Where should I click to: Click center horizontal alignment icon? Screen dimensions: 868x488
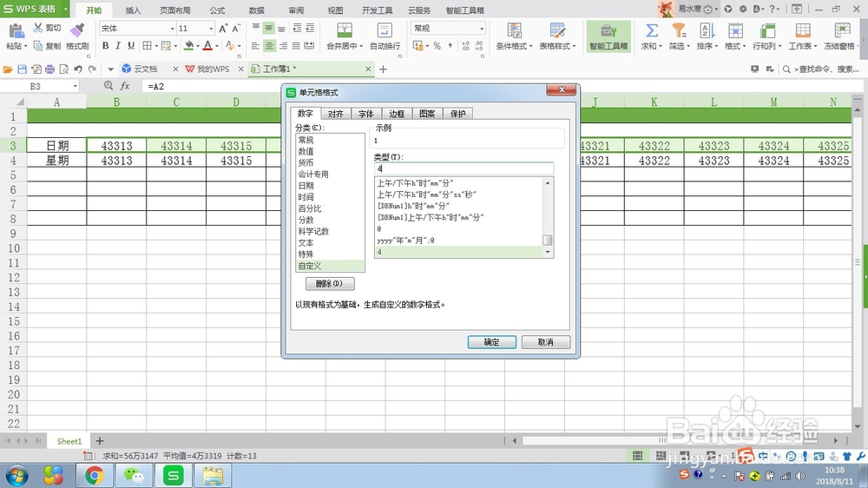point(269,46)
